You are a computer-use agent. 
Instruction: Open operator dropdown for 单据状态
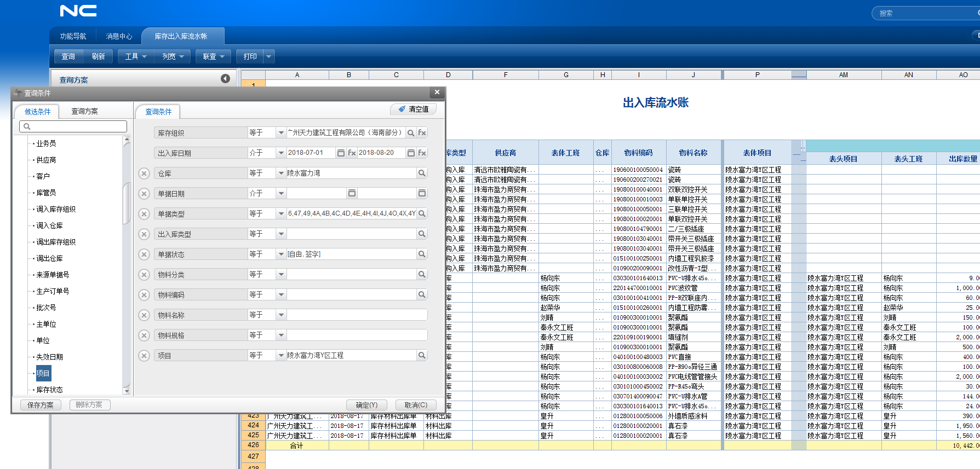281,254
